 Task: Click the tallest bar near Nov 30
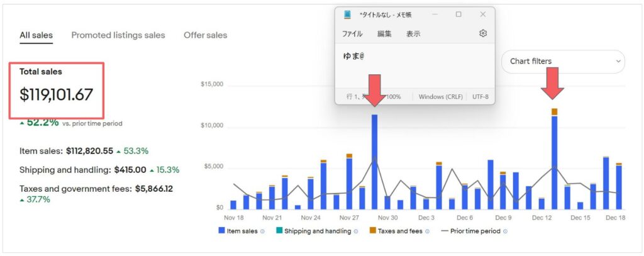[x=375, y=161]
